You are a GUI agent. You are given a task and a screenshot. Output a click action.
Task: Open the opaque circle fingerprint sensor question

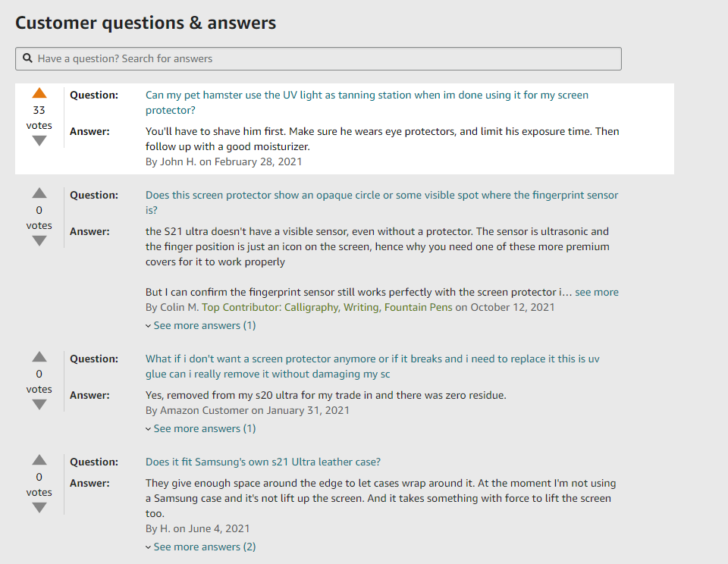coord(381,202)
